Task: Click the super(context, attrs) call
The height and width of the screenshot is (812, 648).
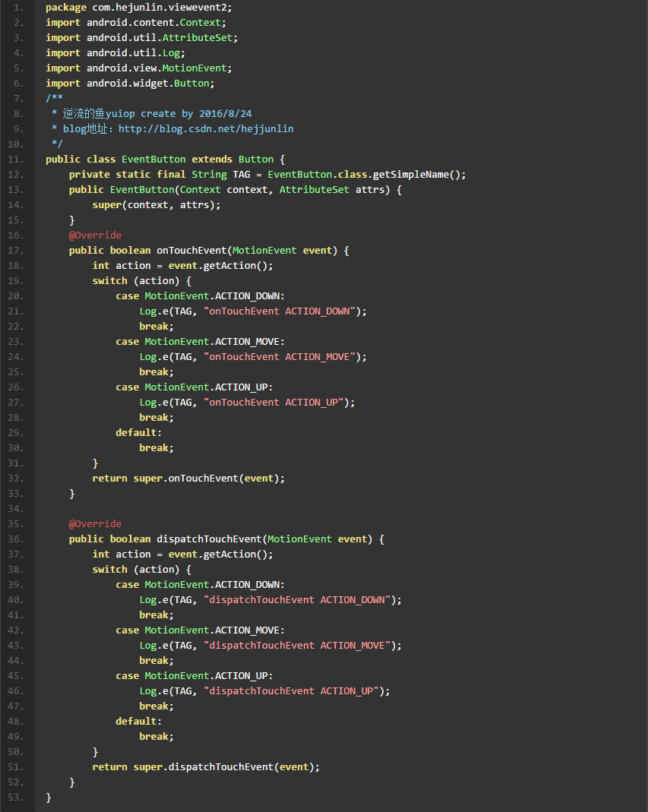Action: tap(160, 205)
